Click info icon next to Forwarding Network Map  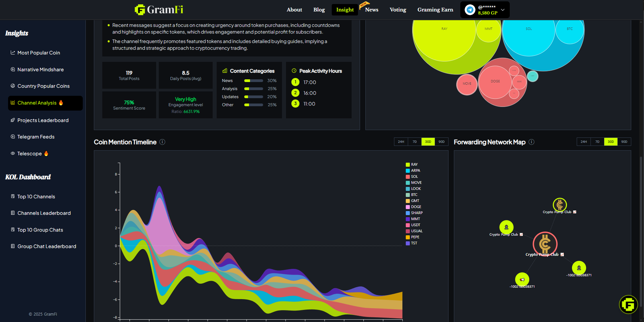point(531,142)
